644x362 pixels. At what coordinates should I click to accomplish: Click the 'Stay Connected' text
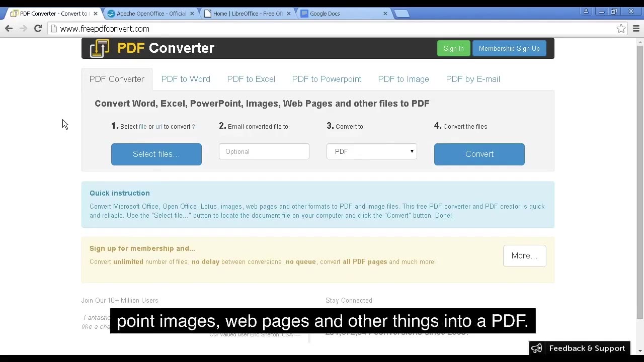[x=349, y=300]
